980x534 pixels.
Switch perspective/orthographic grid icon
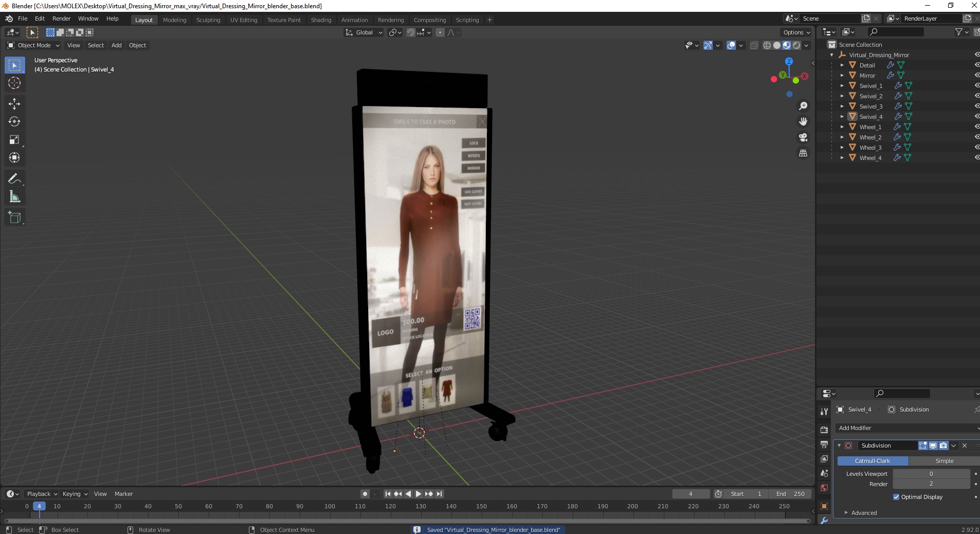pyautogui.click(x=803, y=153)
